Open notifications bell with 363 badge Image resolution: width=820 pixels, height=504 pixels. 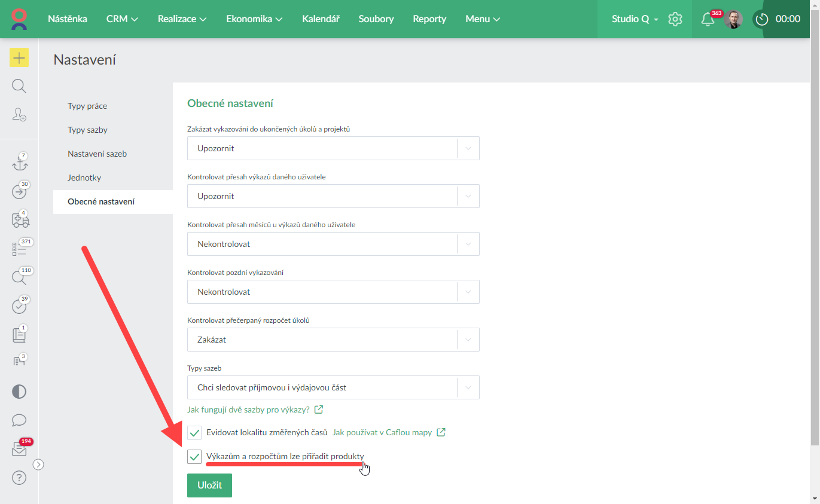pyautogui.click(x=708, y=19)
